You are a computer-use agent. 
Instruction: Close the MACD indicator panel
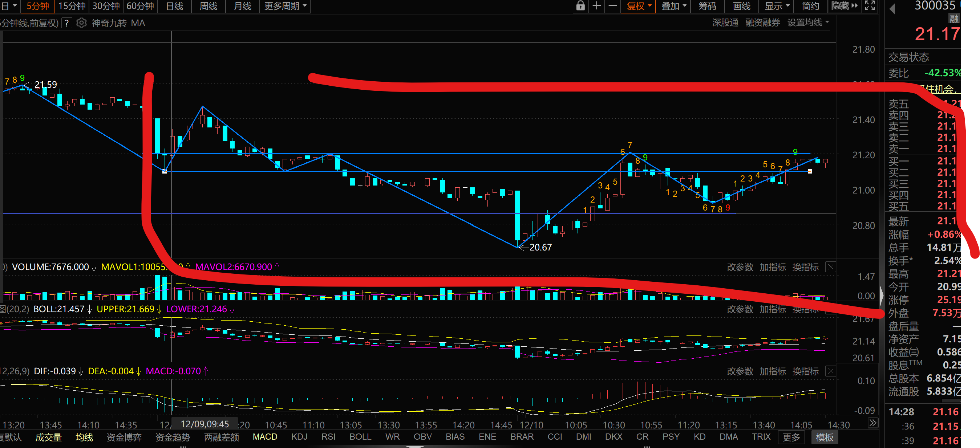click(830, 371)
